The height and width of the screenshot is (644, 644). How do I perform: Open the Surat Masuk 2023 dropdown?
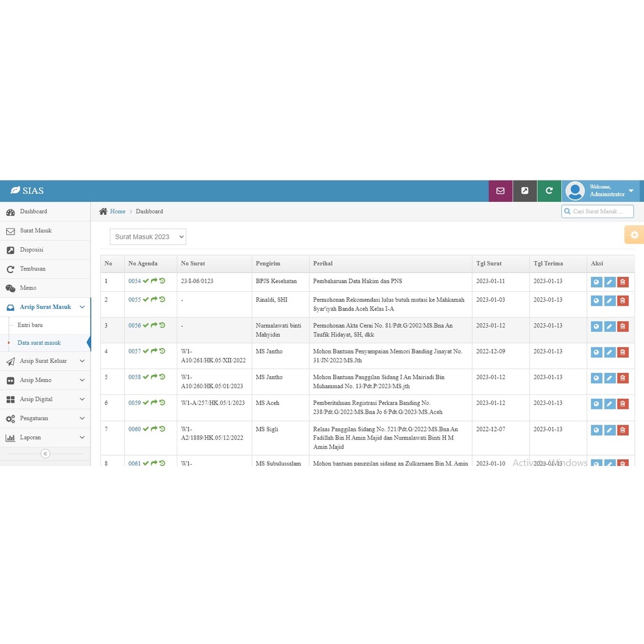pos(148,236)
